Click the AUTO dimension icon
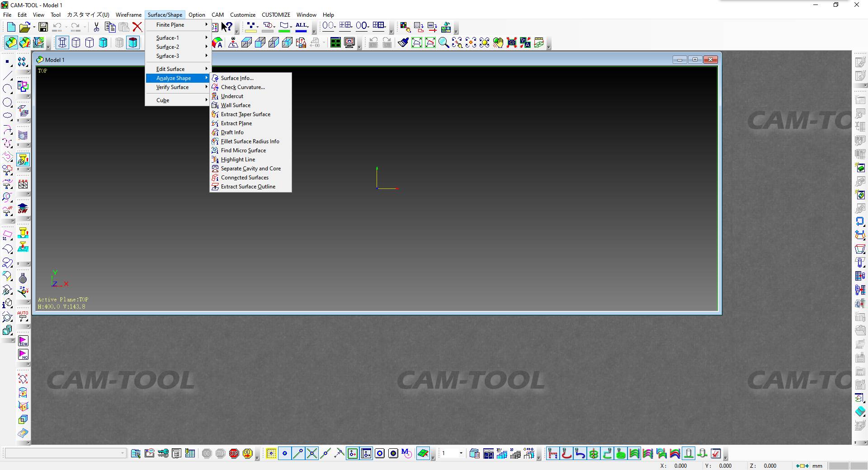868x470 pixels. pyautogui.click(x=23, y=316)
